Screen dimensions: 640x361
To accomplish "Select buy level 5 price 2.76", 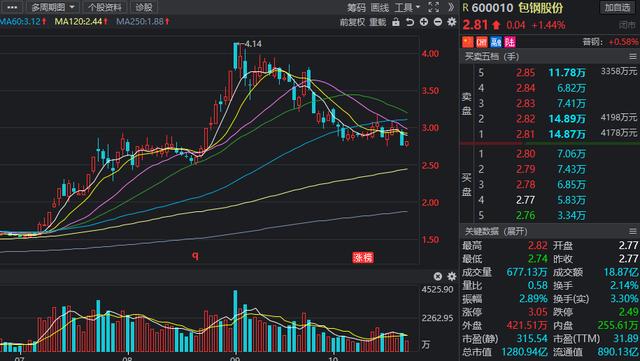I will click(x=525, y=215).
